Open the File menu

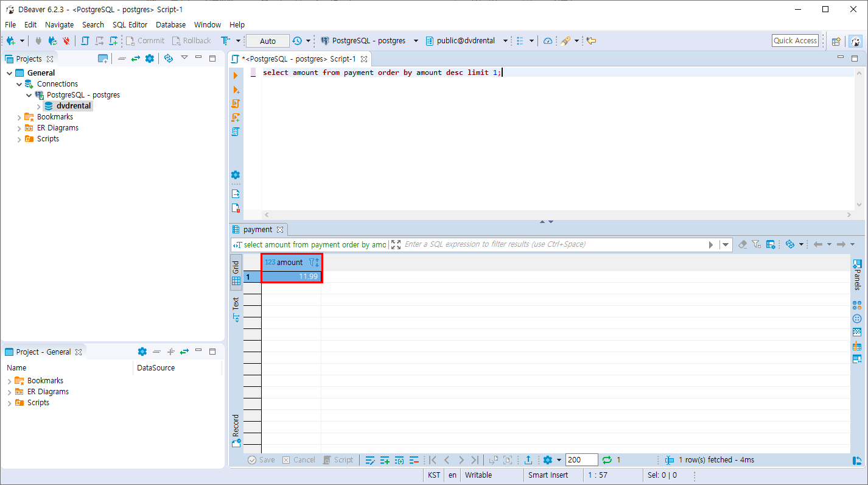pos(10,24)
